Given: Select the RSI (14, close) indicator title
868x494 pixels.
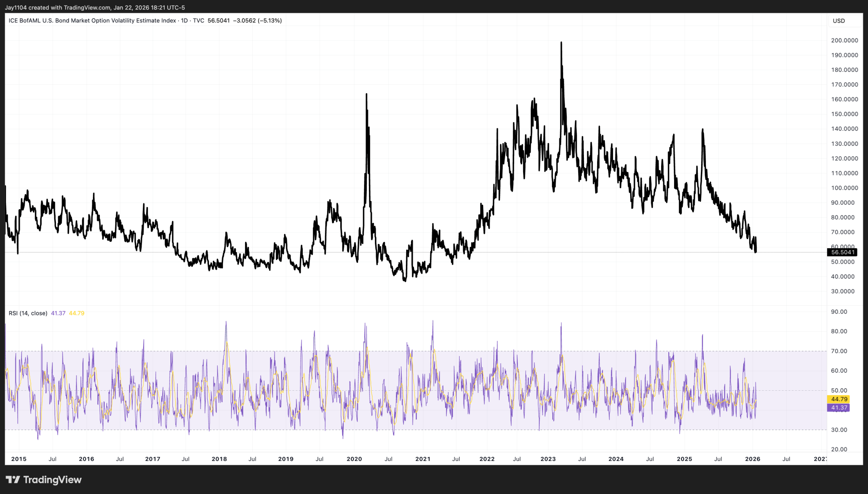Looking at the screenshot, I should [x=28, y=313].
